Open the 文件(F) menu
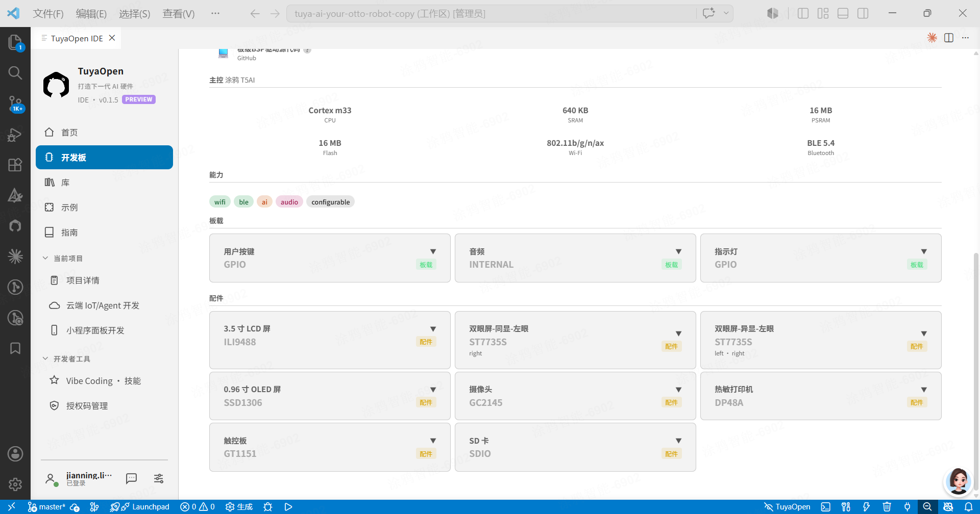The image size is (980, 514). coord(48,14)
